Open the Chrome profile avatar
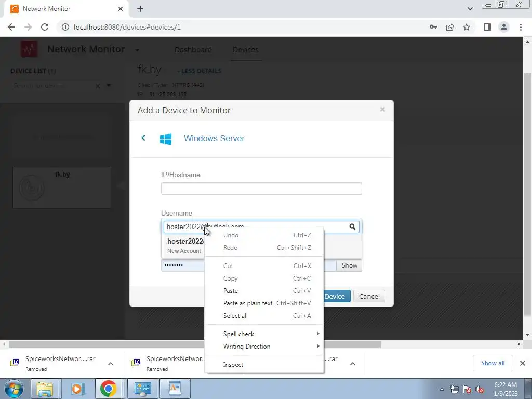 (x=504, y=27)
